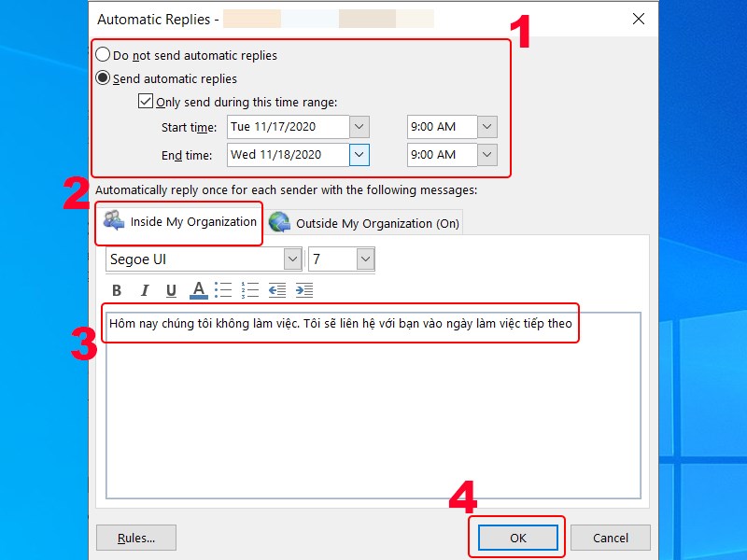Screen dimensions: 747x560
Task: Open the font color button
Action: click(x=199, y=290)
